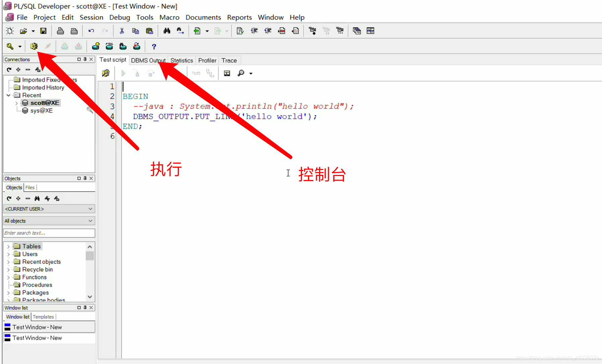Image resolution: width=602 pixels, height=364 pixels.
Task: Click the New document toolbar icon
Action: point(10,31)
